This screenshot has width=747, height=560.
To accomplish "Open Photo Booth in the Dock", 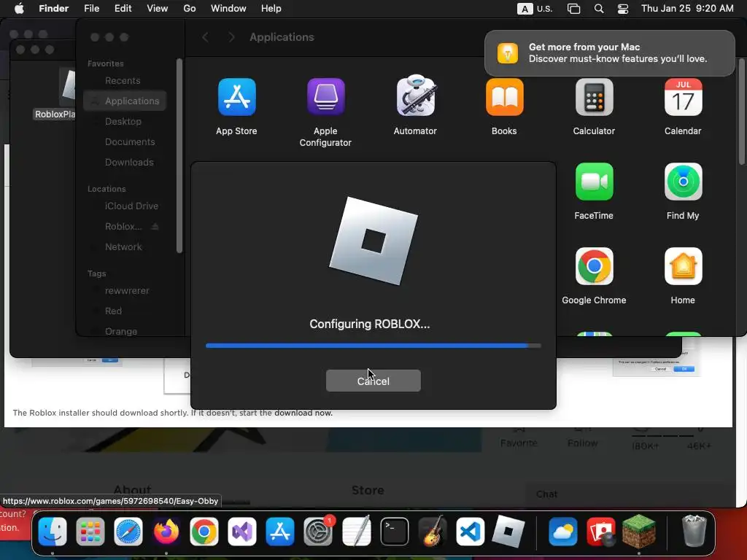I will click(x=601, y=532).
